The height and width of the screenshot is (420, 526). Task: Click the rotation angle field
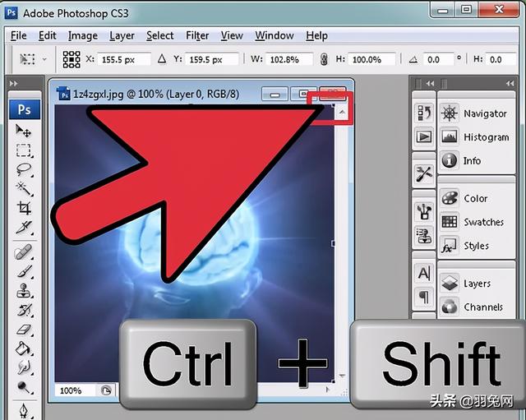[438, 60]
